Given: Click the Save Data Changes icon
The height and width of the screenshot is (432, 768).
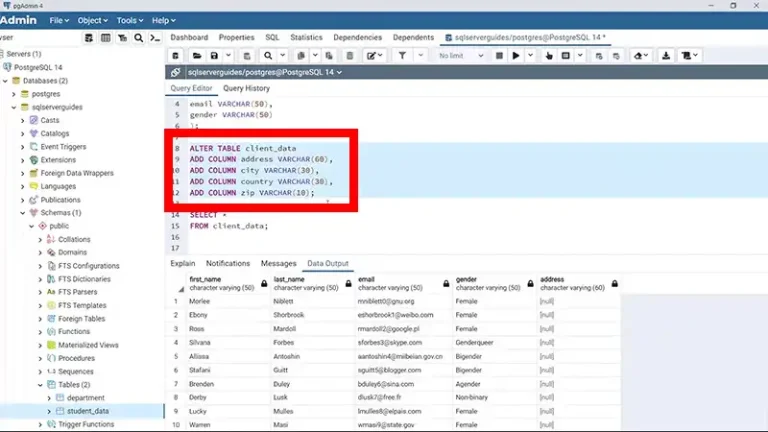Looking at the screenshot, I should pos(247,56).
